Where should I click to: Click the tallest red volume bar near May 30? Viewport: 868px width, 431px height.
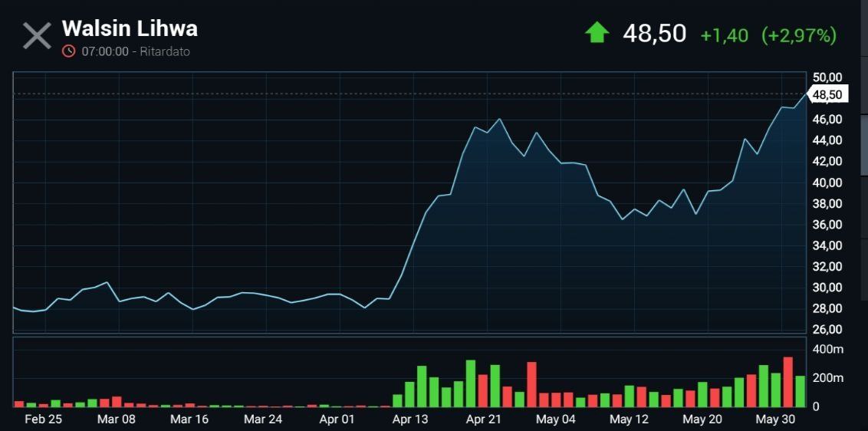click(x=787, y=382)
